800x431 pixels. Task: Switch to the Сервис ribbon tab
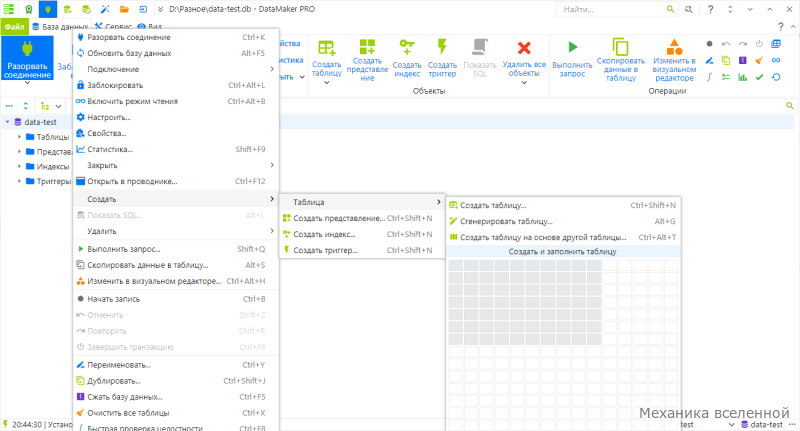tap(113, 27)
